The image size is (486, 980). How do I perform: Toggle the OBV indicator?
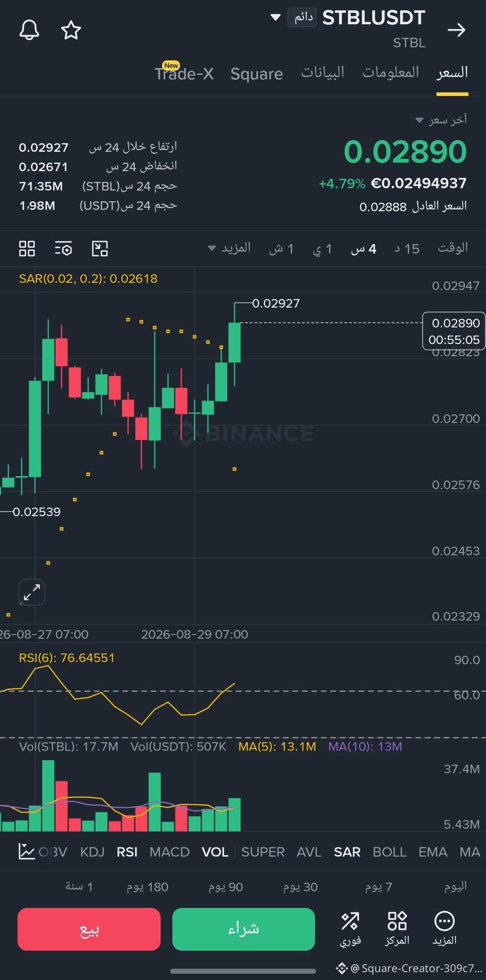(53, 852)
